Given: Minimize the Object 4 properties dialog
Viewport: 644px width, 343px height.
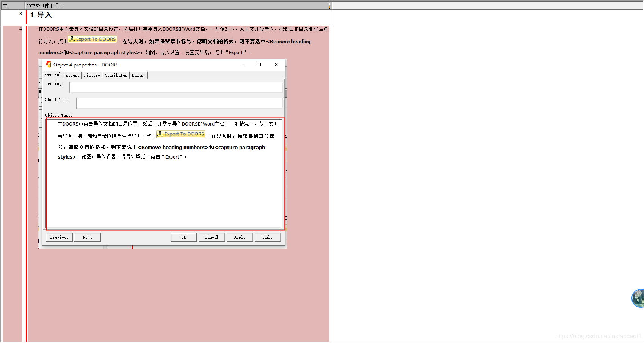Looking at the screenshot, I should (242, 65).
